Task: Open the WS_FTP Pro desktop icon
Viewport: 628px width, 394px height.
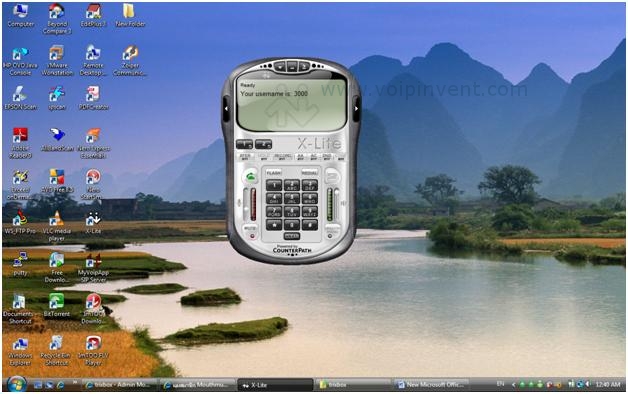Action: click(20, 223)
